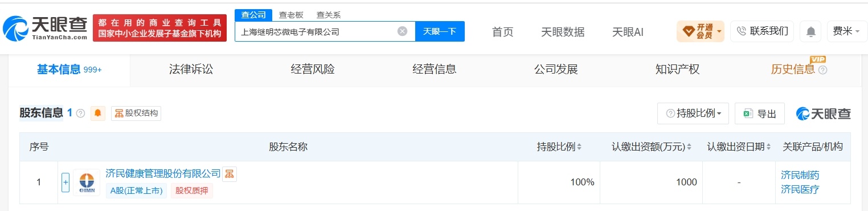Click the 济民健康 company logo thumbnail

click(87, 182)
